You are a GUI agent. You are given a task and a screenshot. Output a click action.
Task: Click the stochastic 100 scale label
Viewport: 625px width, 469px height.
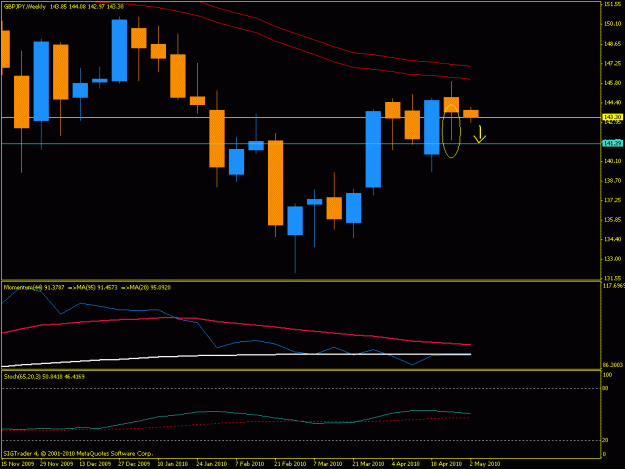pos(607,375)
